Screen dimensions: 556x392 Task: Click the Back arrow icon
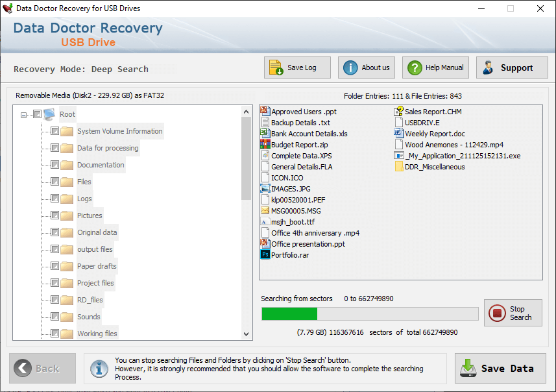click(x=23, y=368)
